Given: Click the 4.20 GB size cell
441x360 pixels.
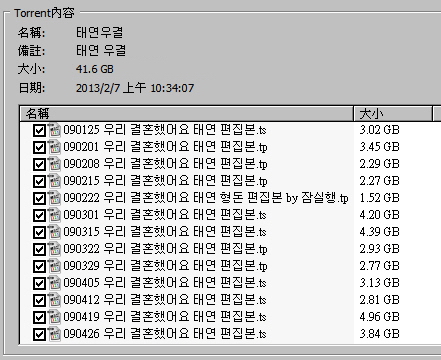Looking at the screenshot, I should (x=379, y=215).
